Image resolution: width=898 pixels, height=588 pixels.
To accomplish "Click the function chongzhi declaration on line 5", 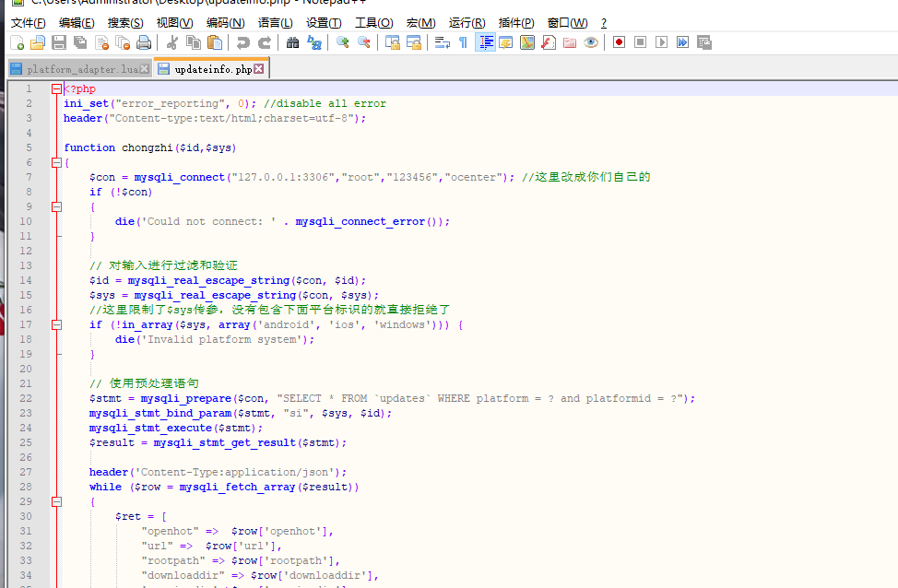I will (x=150, y=147).
